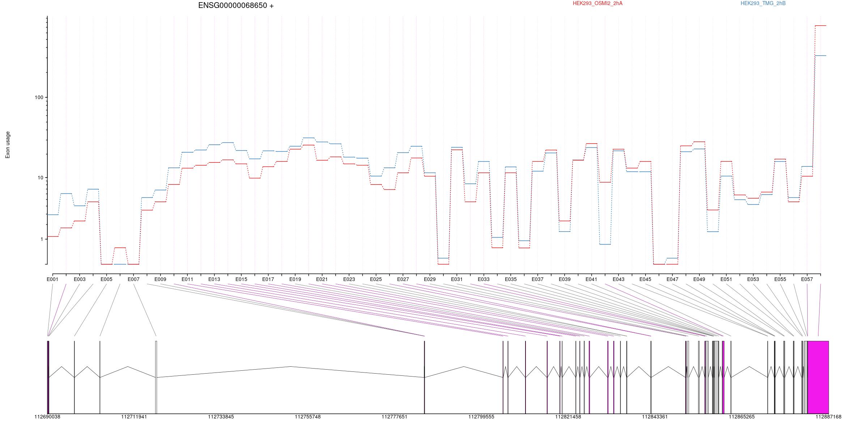This screenshot has width=868, height=434.
Task: Click exon label E055
Action: [780, 279]
